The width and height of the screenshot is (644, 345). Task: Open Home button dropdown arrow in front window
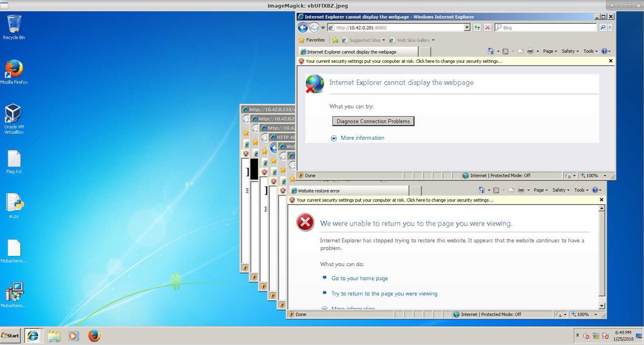497,52
